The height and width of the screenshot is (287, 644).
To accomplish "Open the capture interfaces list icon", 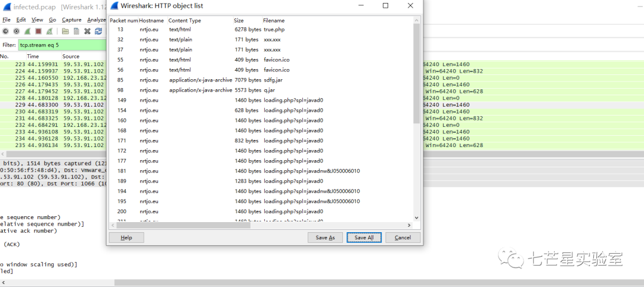I will tap(6, 31).
